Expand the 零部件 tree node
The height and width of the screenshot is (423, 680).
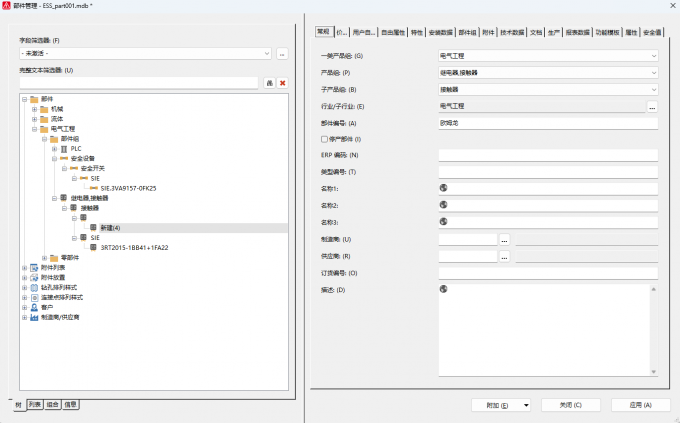pos(44,258)
